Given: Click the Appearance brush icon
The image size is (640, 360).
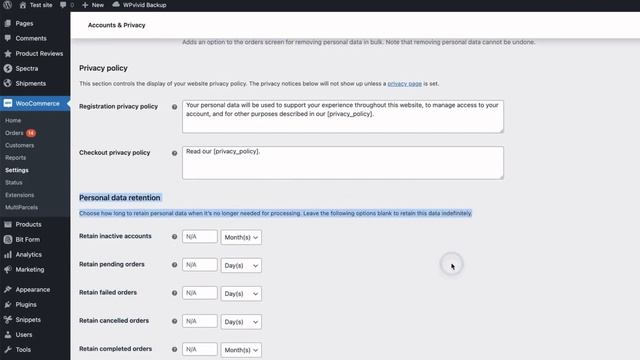Looking at the screenshot, I should tap(8, 289).
